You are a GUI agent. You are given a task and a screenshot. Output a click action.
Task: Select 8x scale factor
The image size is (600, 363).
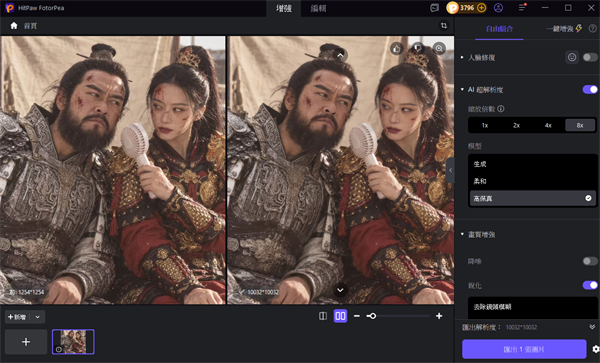click(580, 125)
